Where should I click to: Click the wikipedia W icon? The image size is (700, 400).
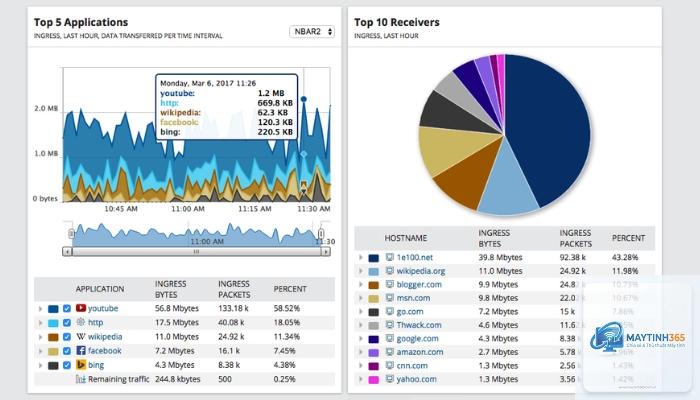[x=81, y=336]
